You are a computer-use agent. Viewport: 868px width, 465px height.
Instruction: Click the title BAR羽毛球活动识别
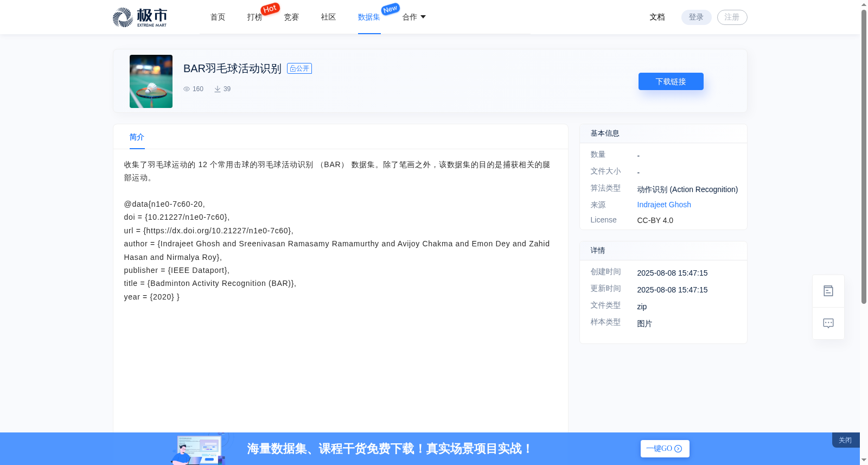(232, 68)
